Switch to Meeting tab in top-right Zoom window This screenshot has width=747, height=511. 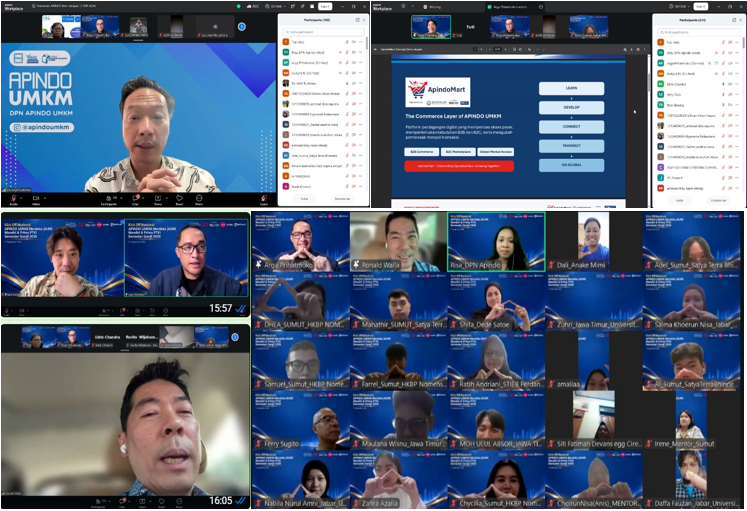432,7
